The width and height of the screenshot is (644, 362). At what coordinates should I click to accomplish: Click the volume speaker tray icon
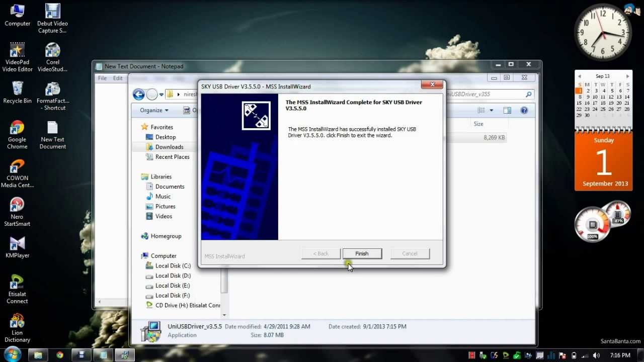click(x=596, y=355)
